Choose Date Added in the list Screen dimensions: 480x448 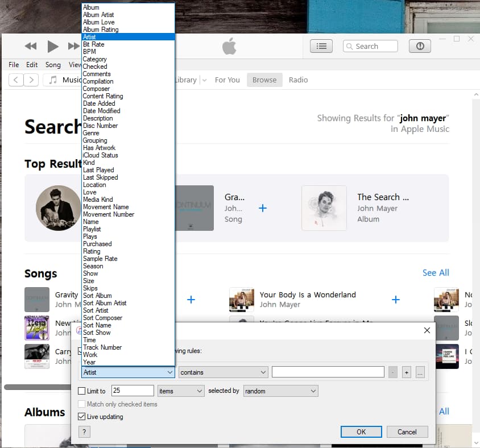129,103
